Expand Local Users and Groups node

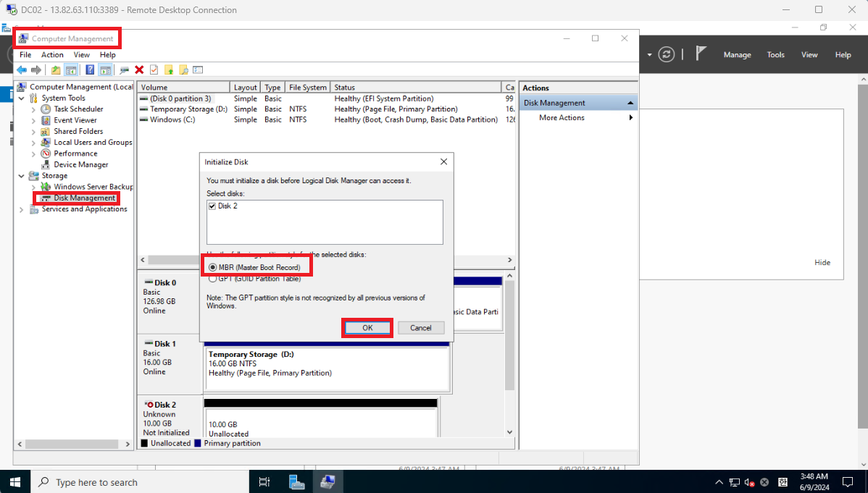tap(33, 142)
